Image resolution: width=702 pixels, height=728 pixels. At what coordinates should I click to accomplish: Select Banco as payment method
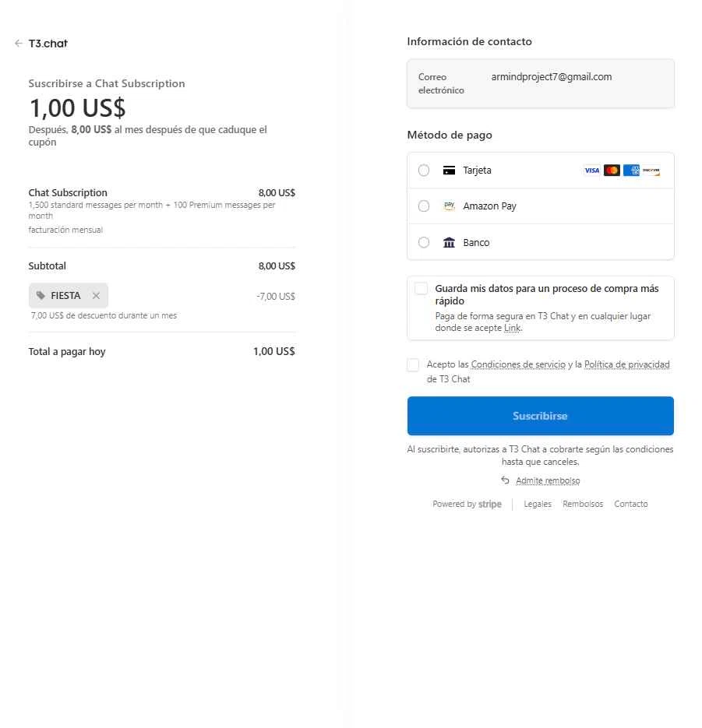coord(424,242)
